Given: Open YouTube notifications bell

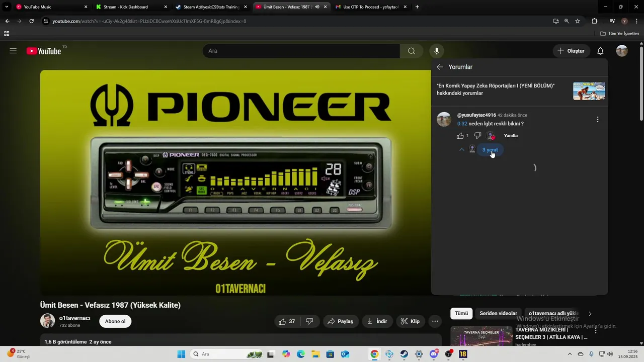Looking at the screenshot, I should click(x=600, y=51).
